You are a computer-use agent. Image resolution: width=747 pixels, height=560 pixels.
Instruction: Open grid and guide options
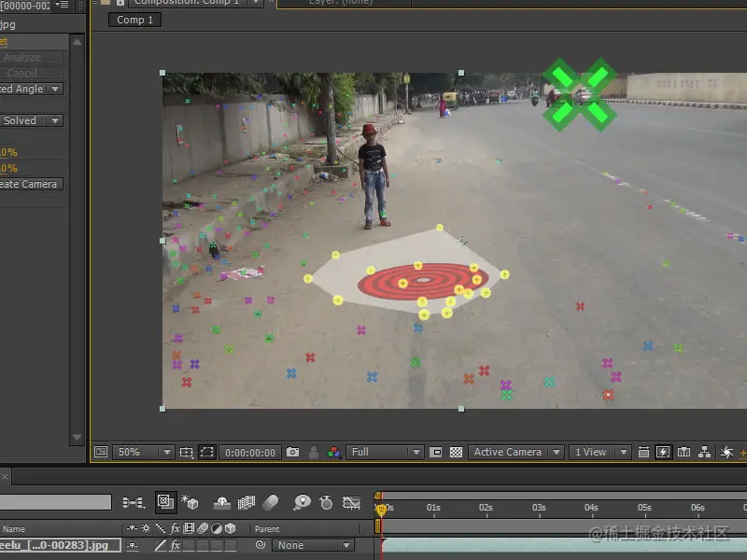tap(186, 452)
